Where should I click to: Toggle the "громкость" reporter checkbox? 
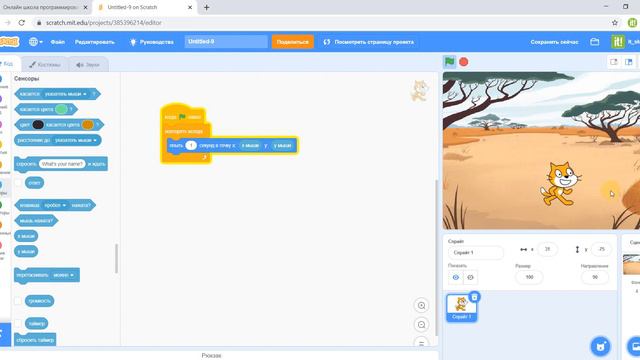[x=18, y=301]
